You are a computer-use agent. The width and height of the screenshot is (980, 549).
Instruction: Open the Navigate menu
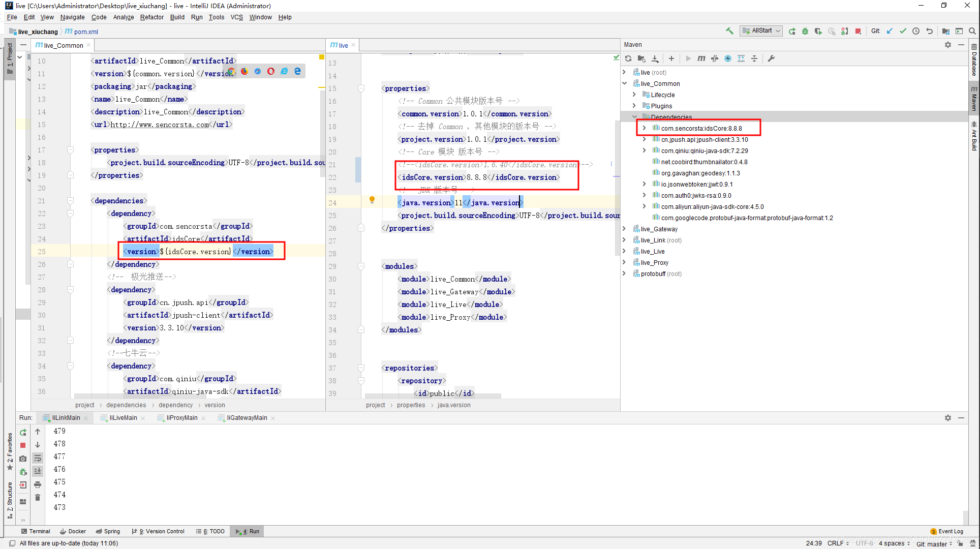[x=72, y=17]
